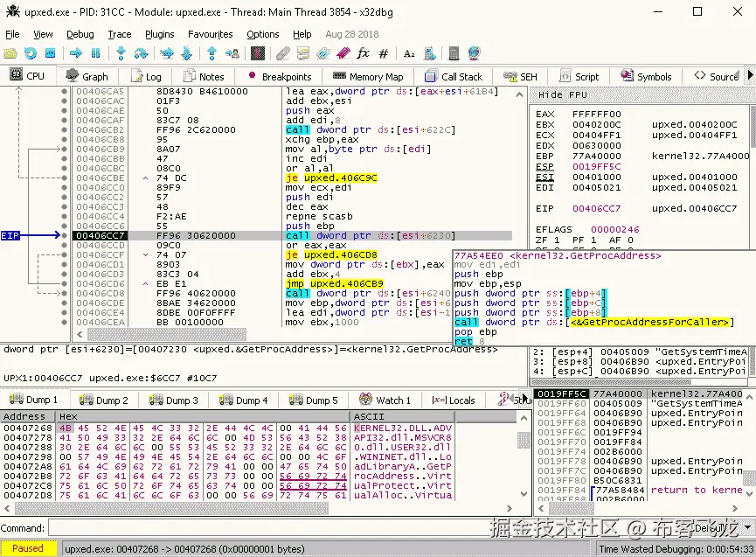Close the debuggee using stop icon
The height and width of the screenshot is (557, 756).
[x=50, y=53]
